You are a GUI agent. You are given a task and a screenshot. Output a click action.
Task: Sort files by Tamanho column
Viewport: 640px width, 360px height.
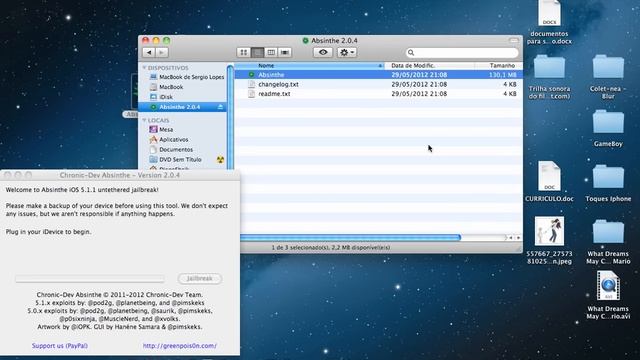[x=499, y=66]
